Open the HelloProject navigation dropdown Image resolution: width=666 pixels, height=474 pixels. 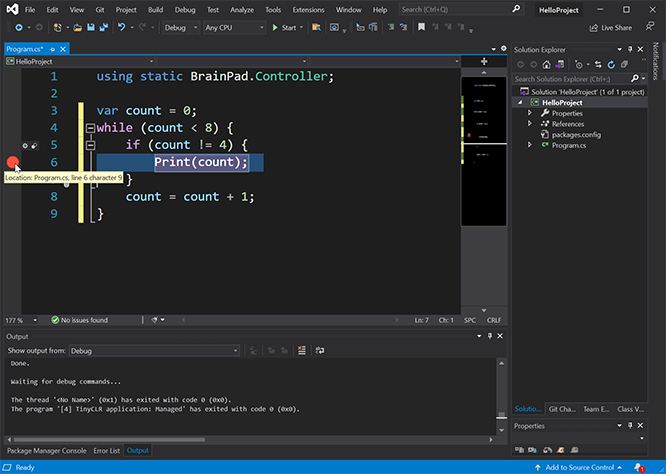[79, 62]
